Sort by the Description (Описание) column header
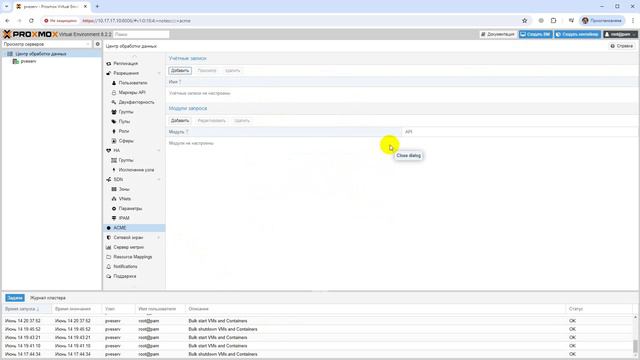The width and height of the screenshot is (640, 360). coord(376,309)
